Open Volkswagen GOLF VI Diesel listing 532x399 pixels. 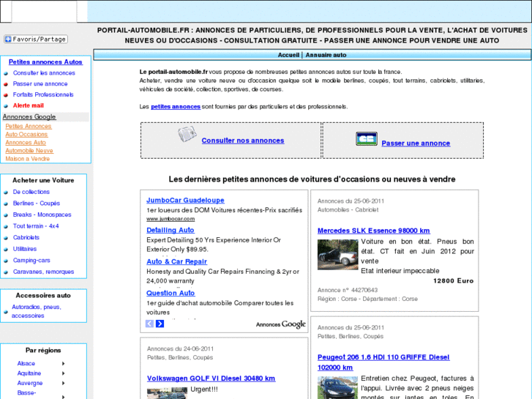coord(211,379)
